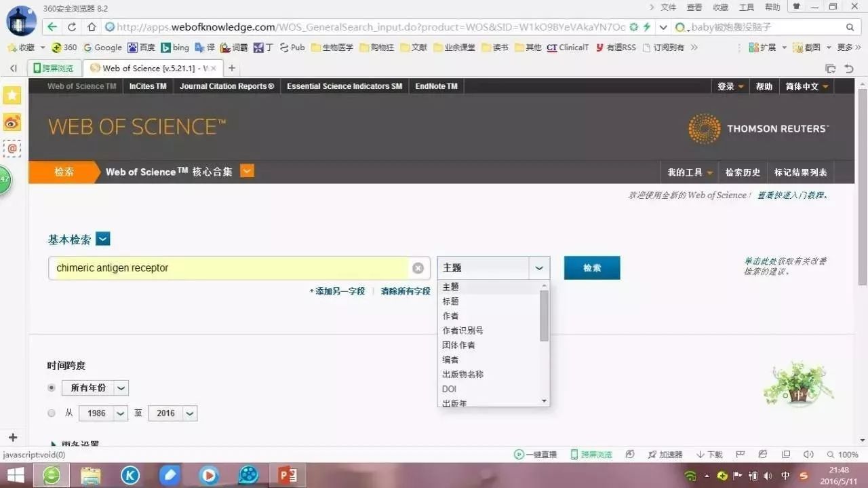Image resolution: width=868 pixels, height=488 pixels.
Task: Click the blue 检索 search button
Action: 592,268
